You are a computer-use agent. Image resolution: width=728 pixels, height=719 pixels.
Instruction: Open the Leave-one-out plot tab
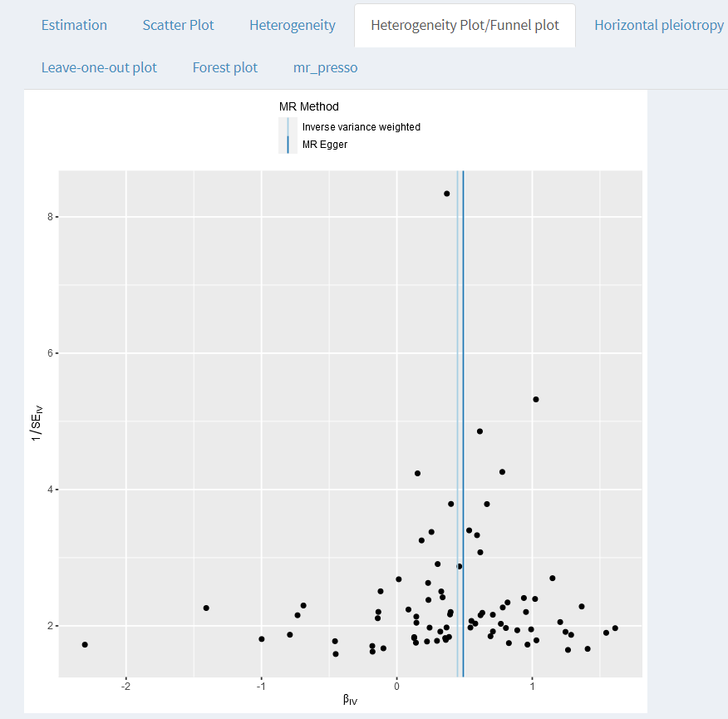coord(99,67)
